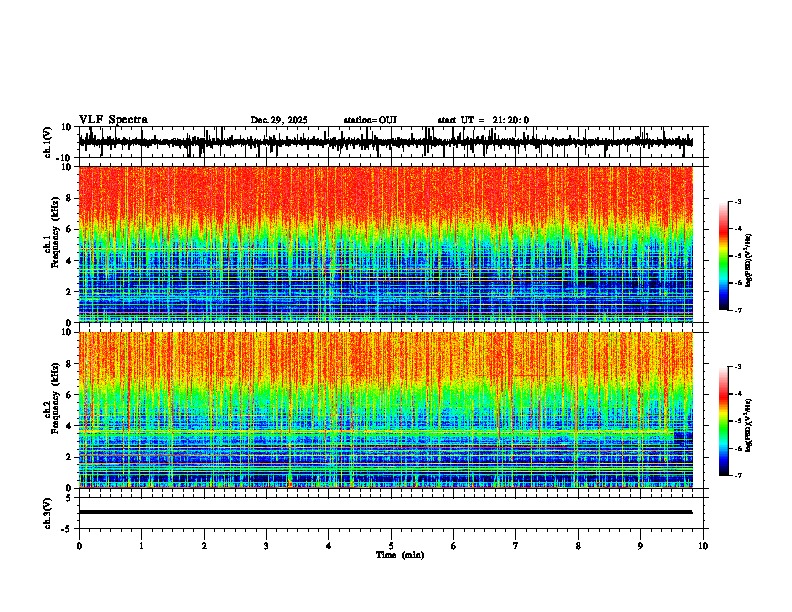Click the flat ch.3 voltage trace line
Viewport: 792px width, 612px height.
pos(385,512)
